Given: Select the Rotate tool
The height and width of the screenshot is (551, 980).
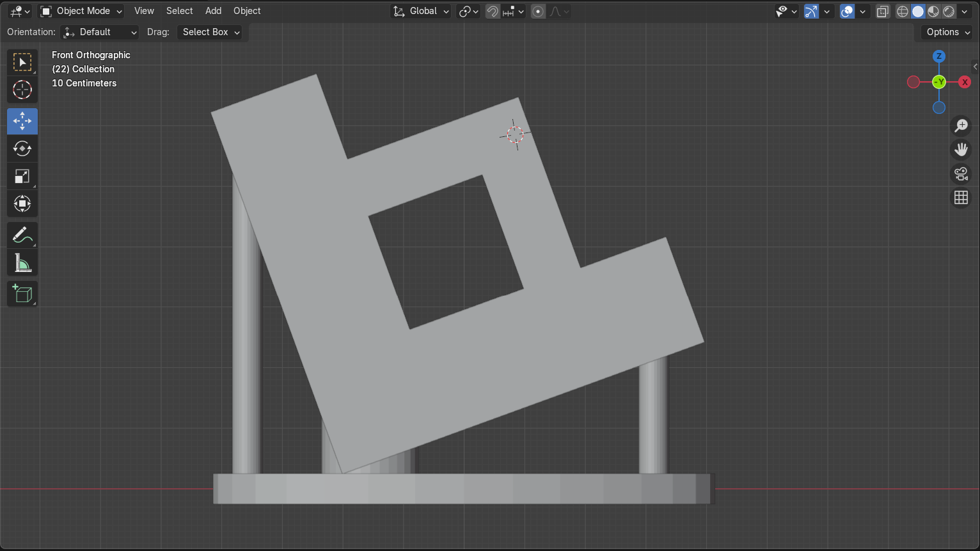Looking at the screenshot, I should (x=22, y=149).
